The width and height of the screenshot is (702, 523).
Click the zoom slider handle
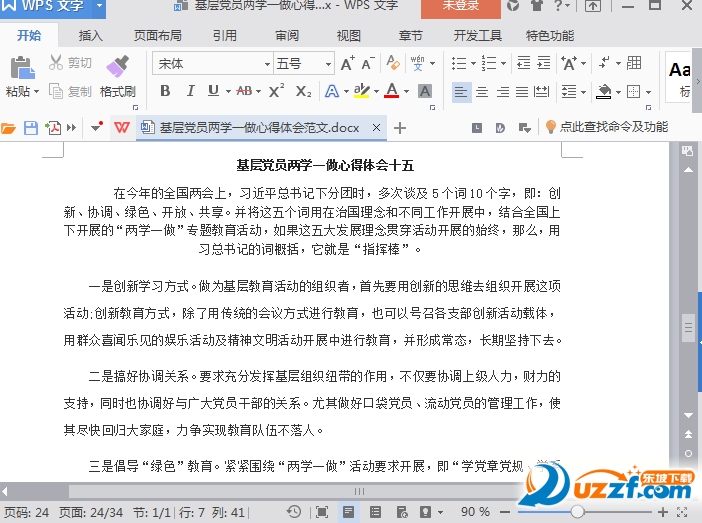click(577, 511)
